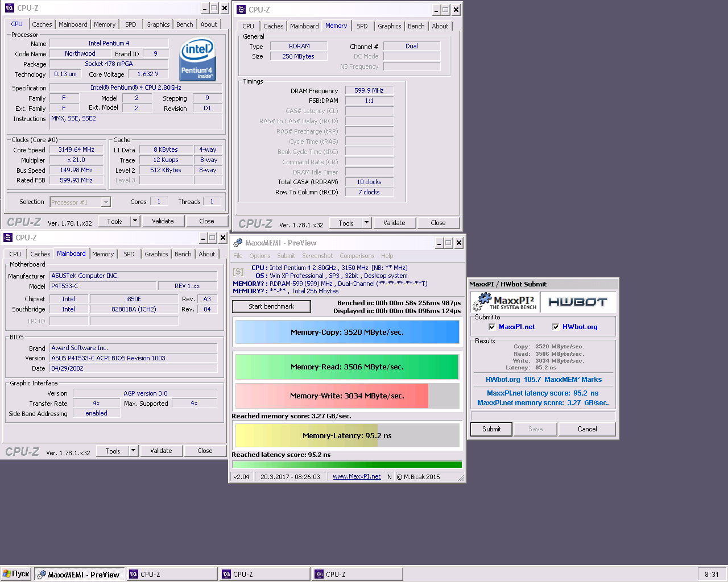Click the Intel Pentium 4 logo
The image size is (728, 582).
pyautogui.click(x=197, y=60)
